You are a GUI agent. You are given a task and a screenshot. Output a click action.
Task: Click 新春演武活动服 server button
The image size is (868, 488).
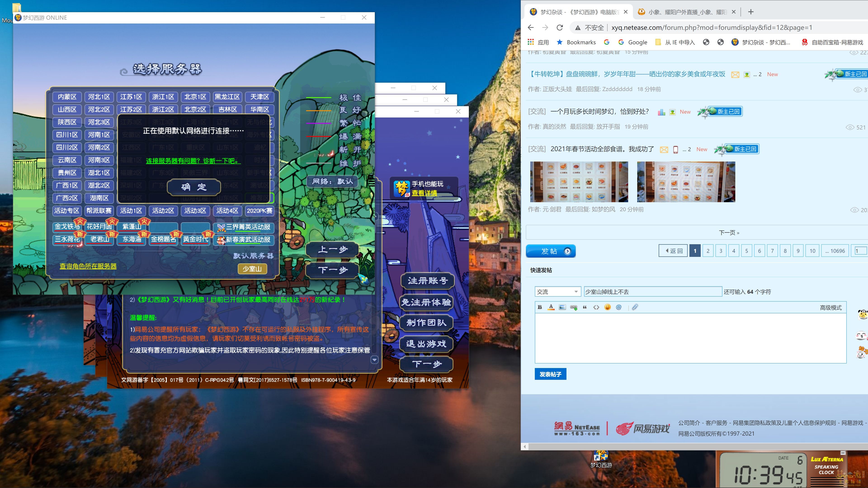(244, 240)
